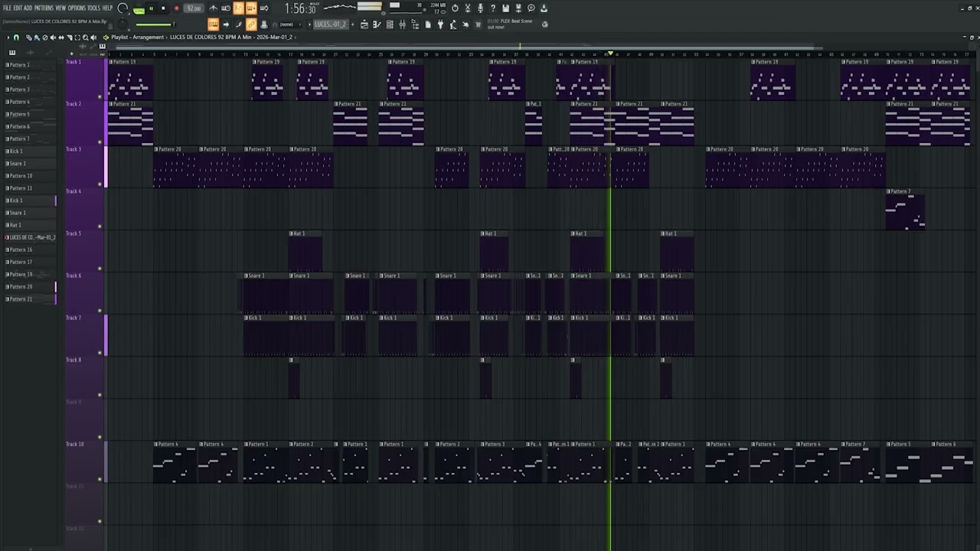Select the Mute tool in playlist
The height and width of the screenshot is (551, 980).
coord(53,37)
